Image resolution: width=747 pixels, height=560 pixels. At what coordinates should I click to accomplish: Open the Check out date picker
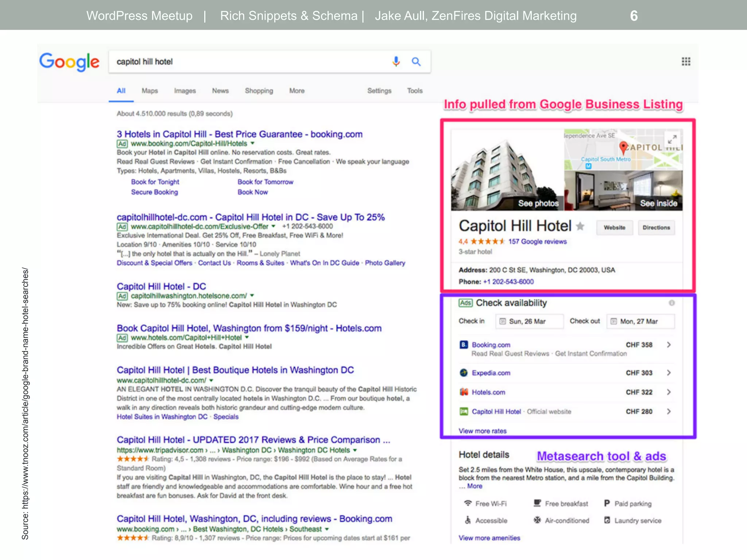pyautogui.click(x=640, y=321)
